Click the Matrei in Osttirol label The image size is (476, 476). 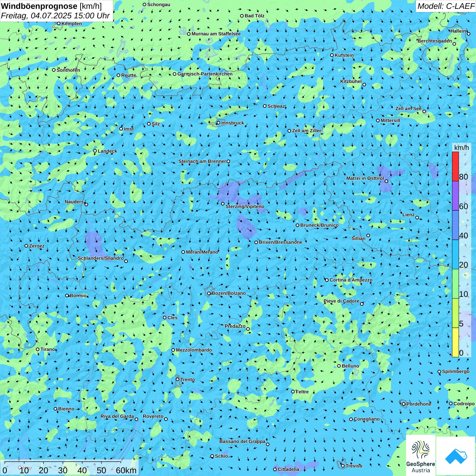[365, 178]
